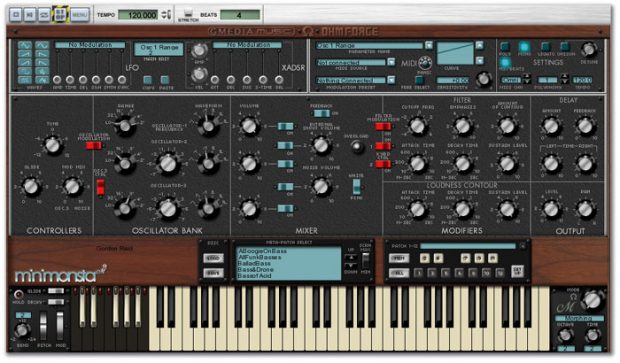
Task: Click the Save button in File section
Action: 213,273
